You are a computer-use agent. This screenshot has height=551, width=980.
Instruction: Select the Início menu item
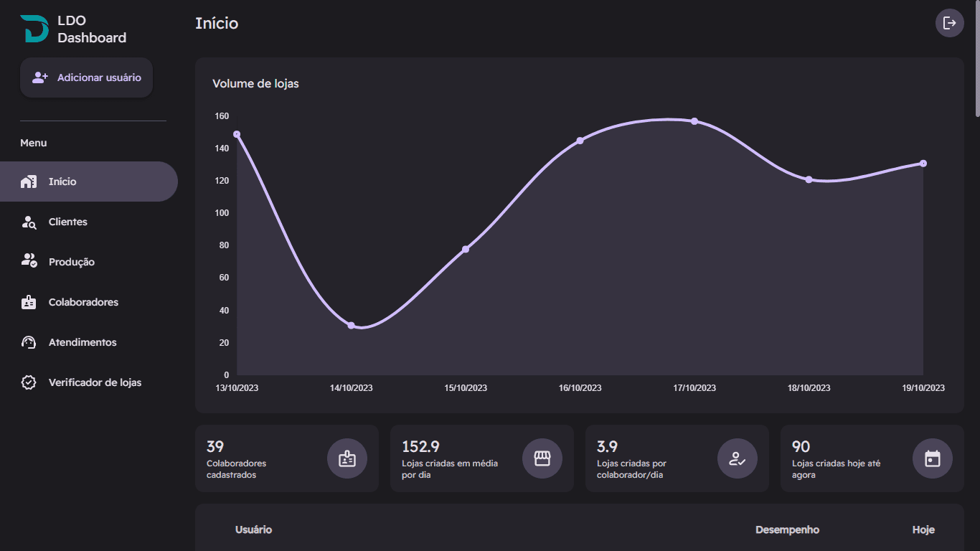coord(62,182)
